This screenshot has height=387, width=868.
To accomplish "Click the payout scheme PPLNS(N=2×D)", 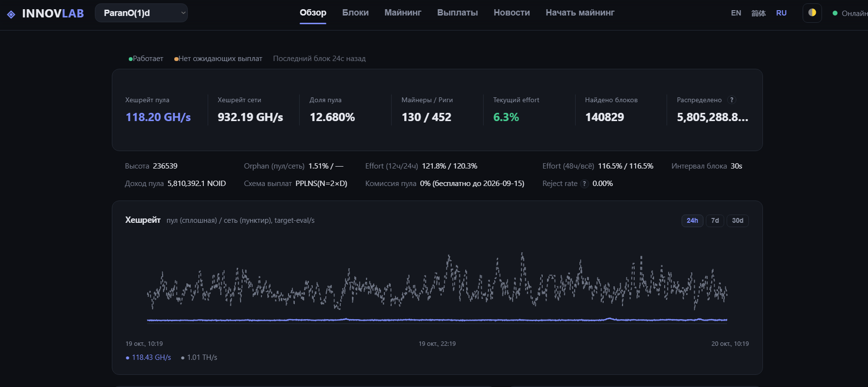I will 321,184.
